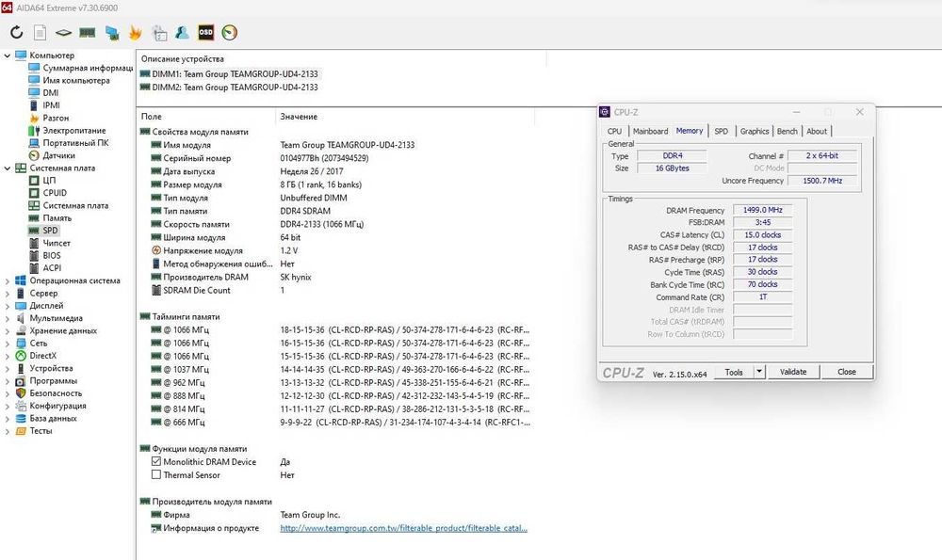Open the gauge benchmark toolbar icon
This screenshot has height=560, width=942.
point(230,32)
